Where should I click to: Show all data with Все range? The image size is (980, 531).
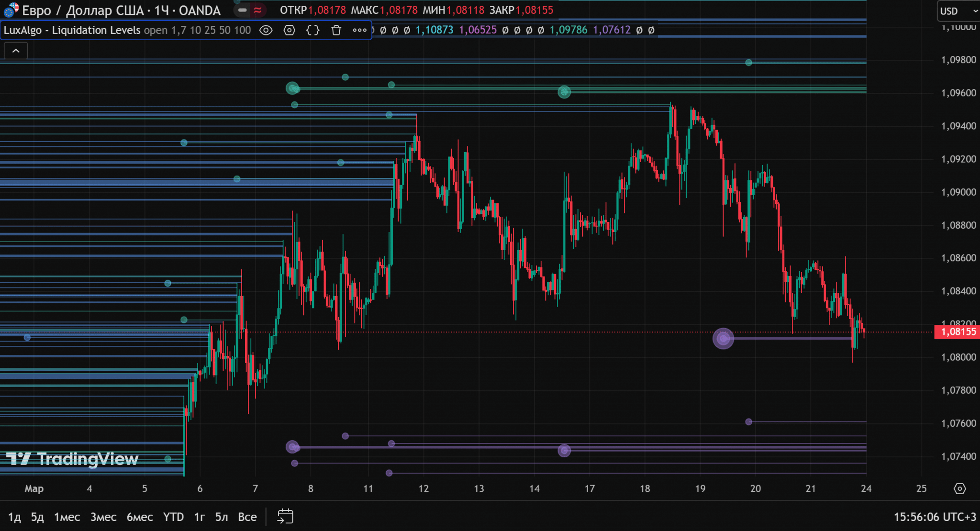[x=247, y=517]
